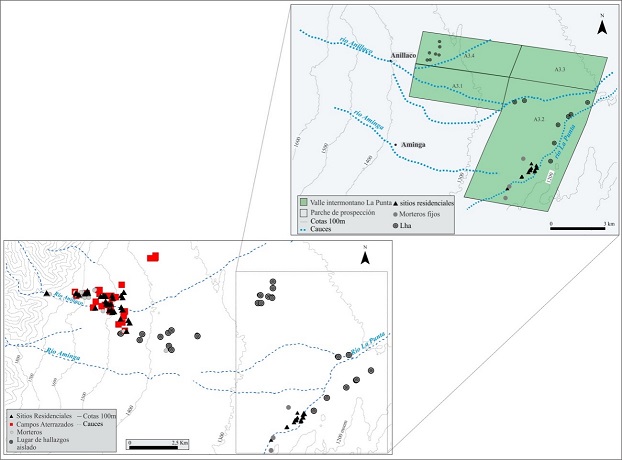
Task: Click the Campos Aterrazados red square legend symbol
Action: (10, 424)
